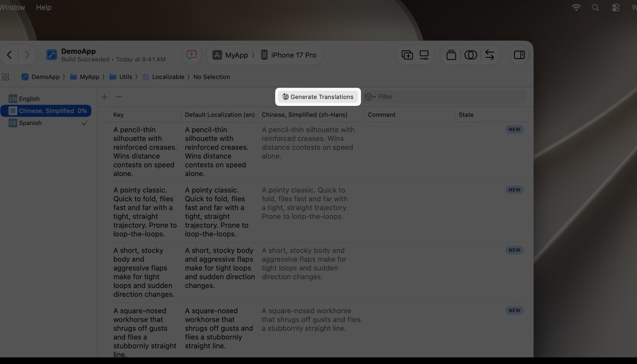Screen dimensions: 637x364
Task: Click the 0% progress for Chinese, Simplified
Action: (x=82, y=111)
